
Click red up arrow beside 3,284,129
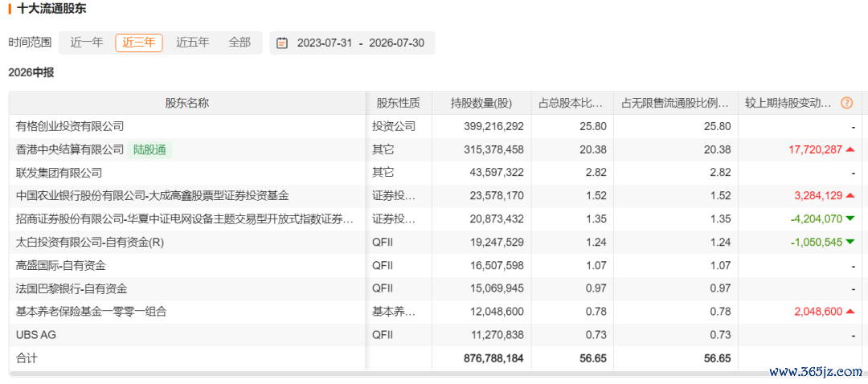pos(850,196)
